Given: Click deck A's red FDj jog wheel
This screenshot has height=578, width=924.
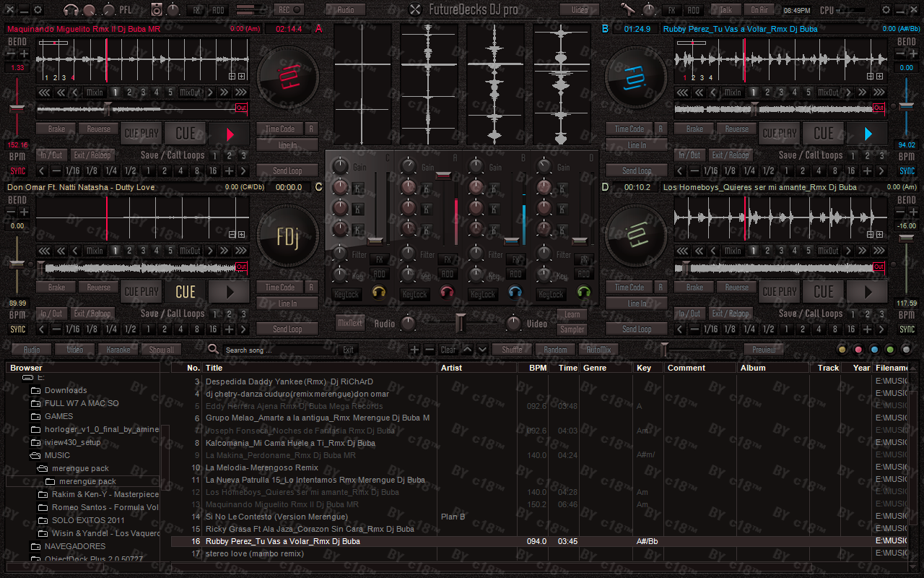Looking at the screenshot, I should tap(288, 78).
